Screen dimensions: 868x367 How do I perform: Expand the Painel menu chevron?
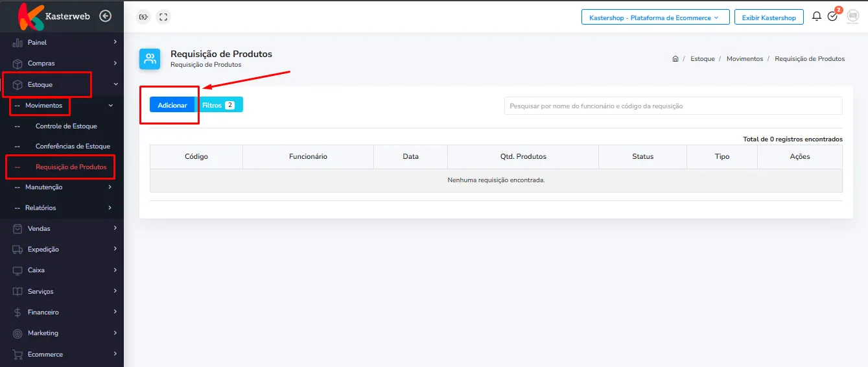pyautogui.click(x=115, y=42)
